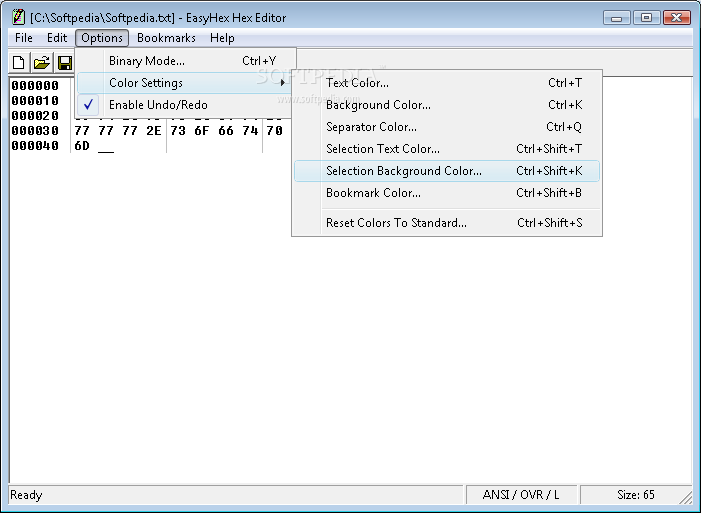Screen dimensions: 701x513
Task: Select Selection Text Color... item
Action: tap(447, 148)
